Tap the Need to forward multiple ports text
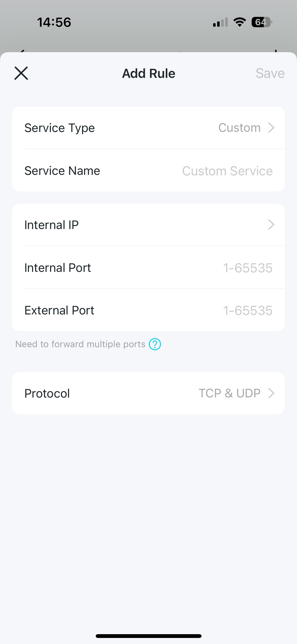297x644 pixels. point(80,344)
